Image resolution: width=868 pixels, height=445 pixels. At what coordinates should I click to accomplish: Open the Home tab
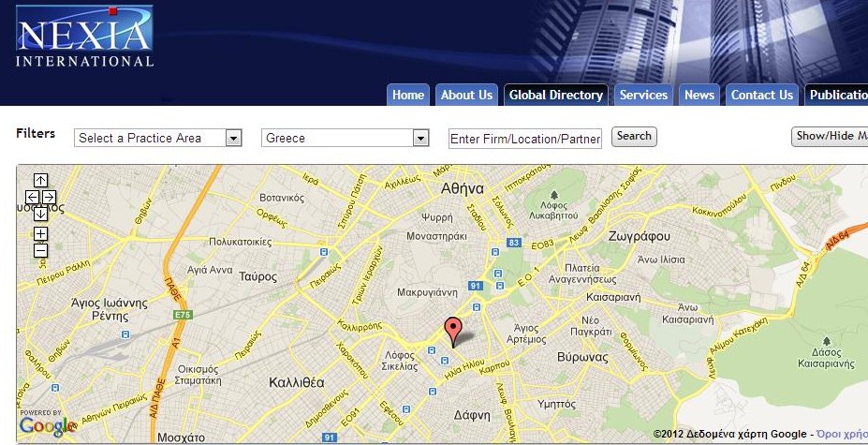(x=408, y=95)
